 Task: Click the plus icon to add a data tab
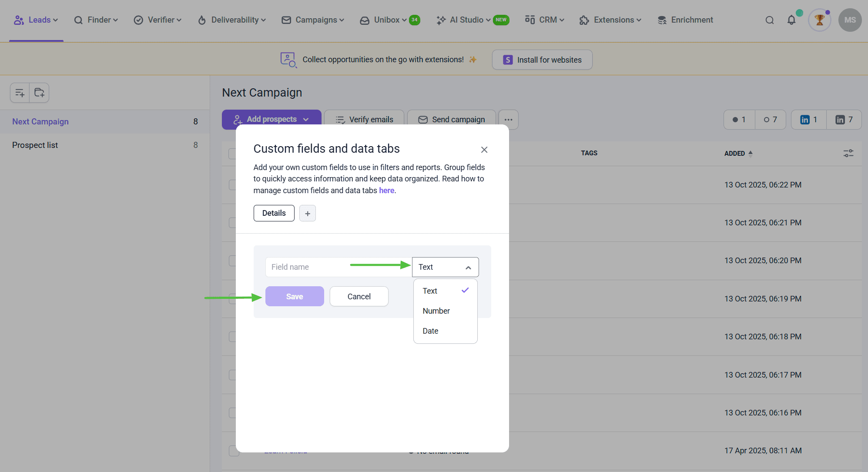pos(308,213)
